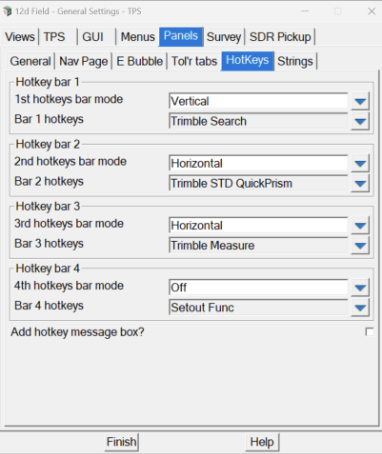Click the 12d Field app icon in title bar
The image size is (382, 454).
7,11
